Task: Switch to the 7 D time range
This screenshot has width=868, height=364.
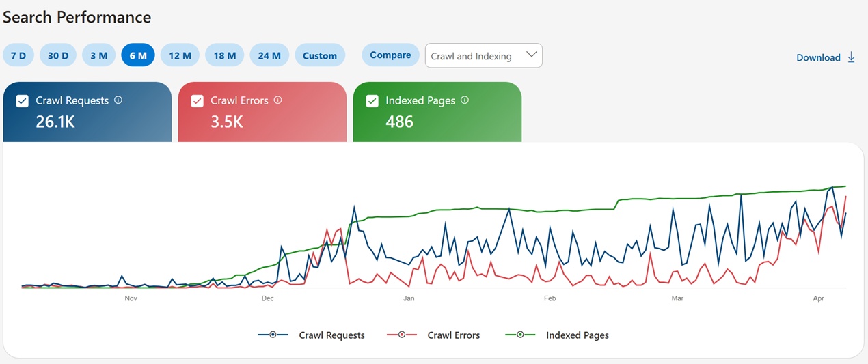Action: (18, 55)
